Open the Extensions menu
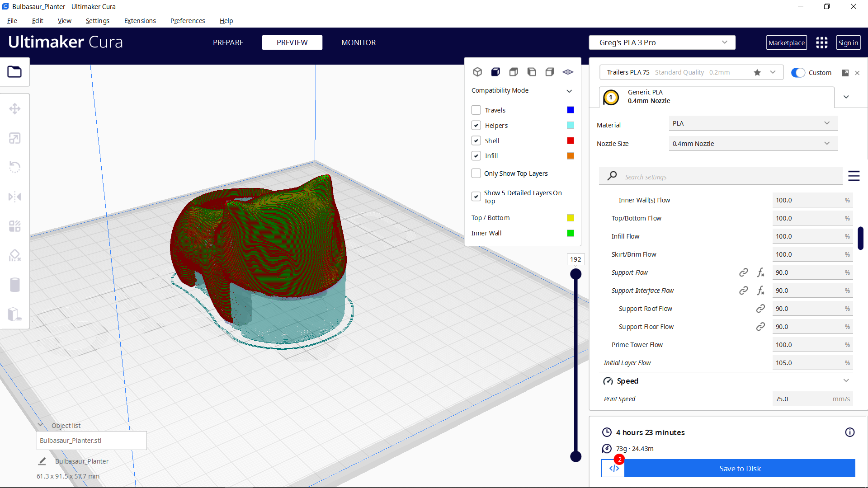This screenshot has height=488, width=868. pos(140,21)
